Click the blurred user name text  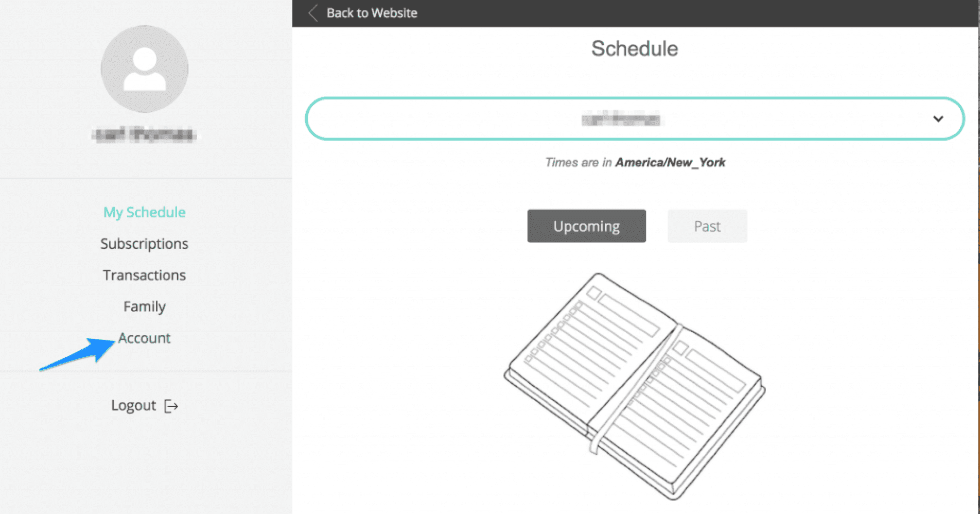point(144,134)
